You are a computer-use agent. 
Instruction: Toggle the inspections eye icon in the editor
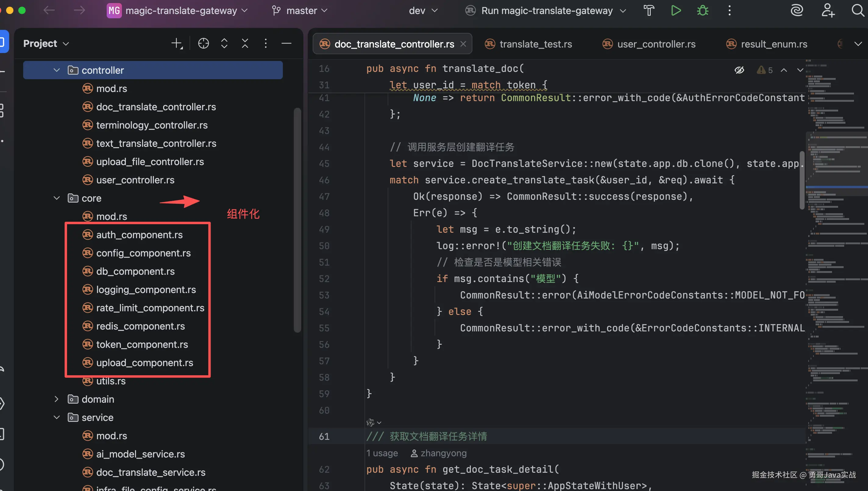[x=739, y=70]
